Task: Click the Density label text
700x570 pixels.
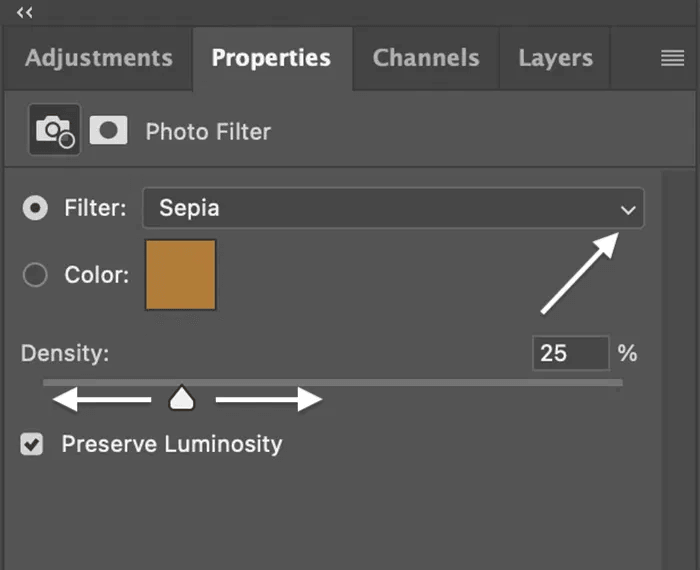Action: pyautogui.click(x=65, y=353)
